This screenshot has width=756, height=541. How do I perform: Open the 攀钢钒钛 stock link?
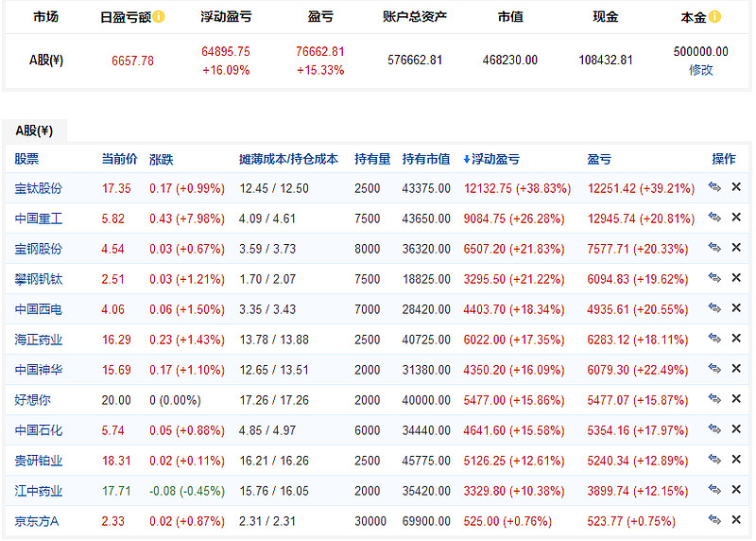pyautogui.click(x=39, y=279)
